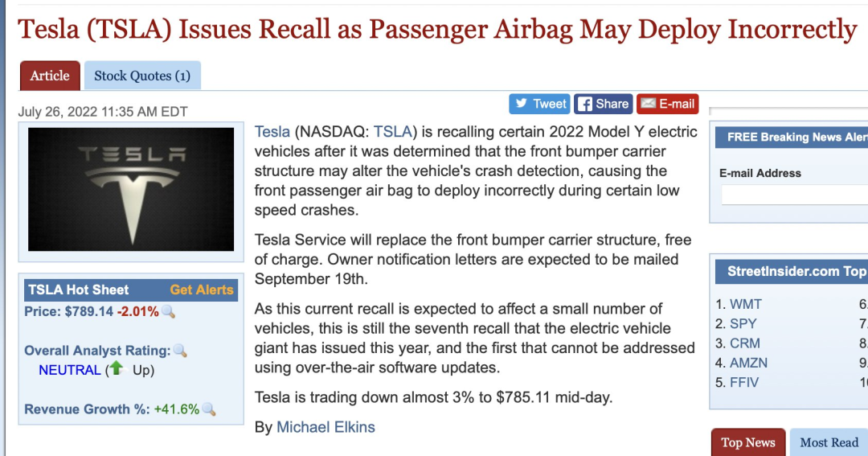Open magnifier icon next to TSLA price
This screenshot has width=868, height=456.
tap(168, 312)
